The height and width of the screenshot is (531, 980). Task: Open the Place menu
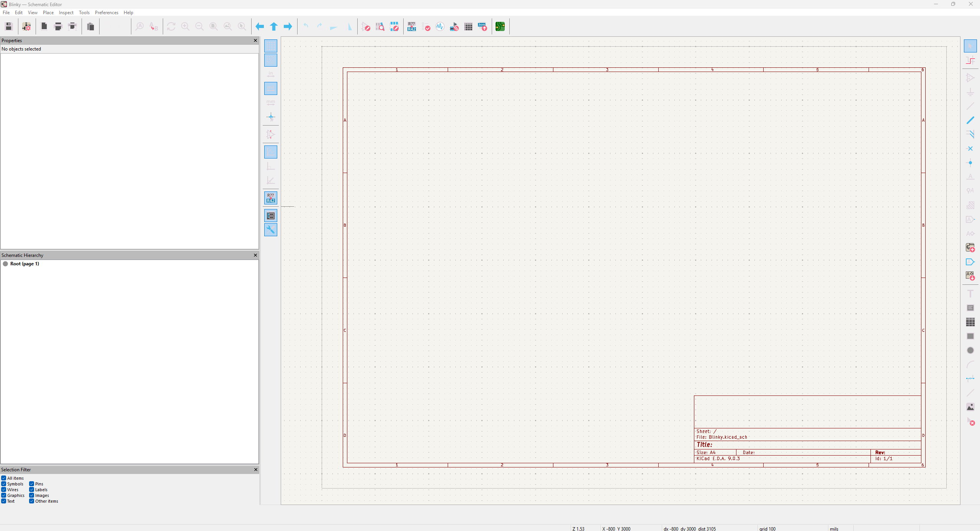48,13
